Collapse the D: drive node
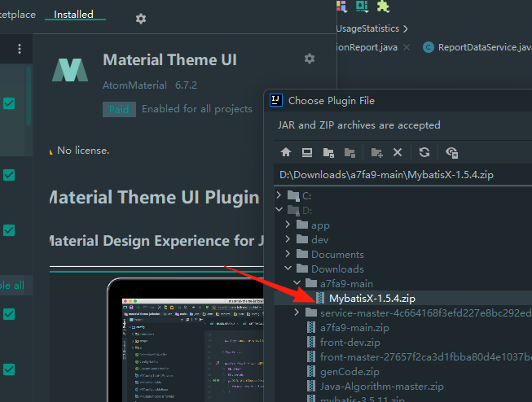Image resolution: width=532 pixels, height=402 pixels. click(279, 209)
